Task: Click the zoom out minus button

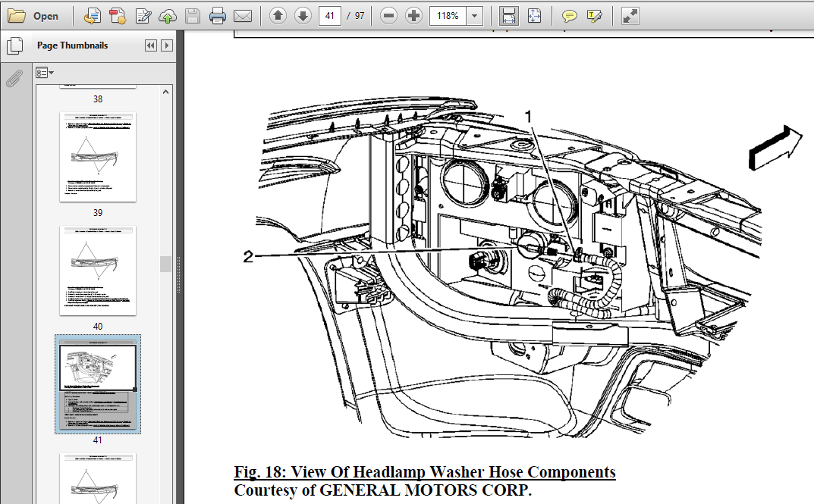Action: coord(388,16)
